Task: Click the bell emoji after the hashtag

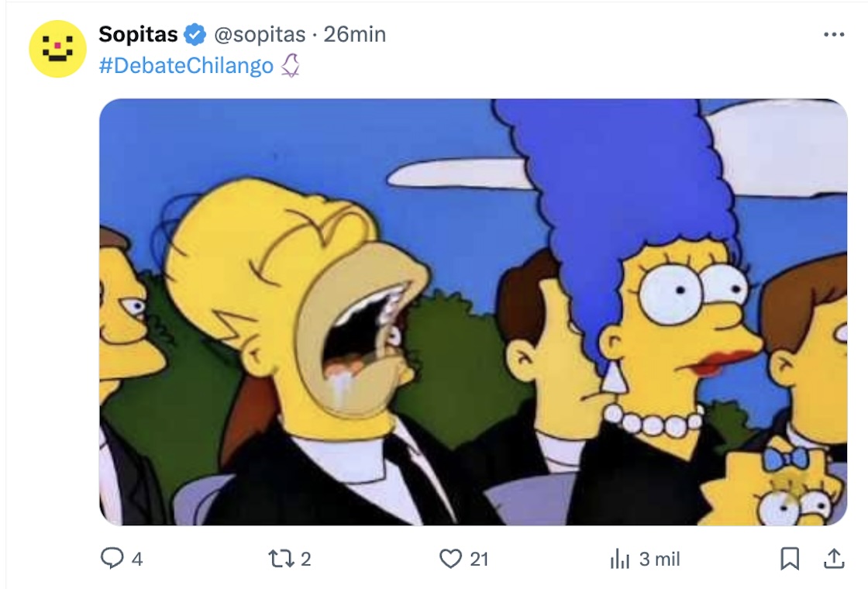Action: pos(290,65)
